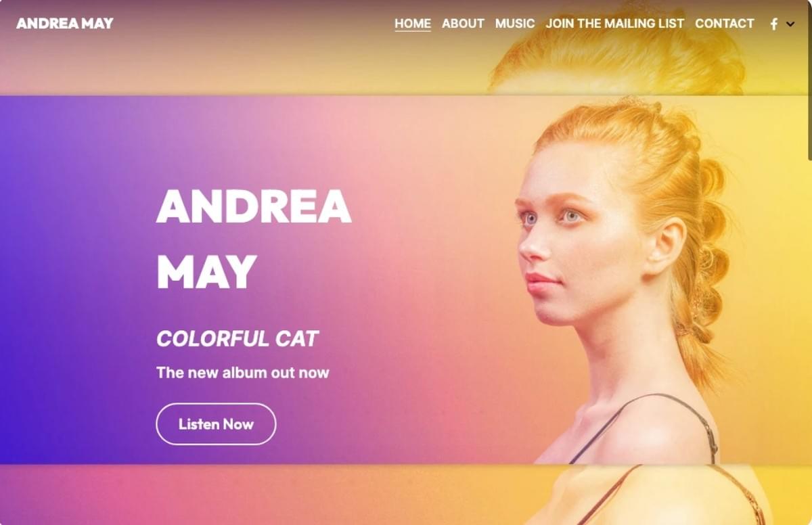Screen dimensions: 812x525
Task: Open the Facebook social icon link
Action: [x=774, y=24]
